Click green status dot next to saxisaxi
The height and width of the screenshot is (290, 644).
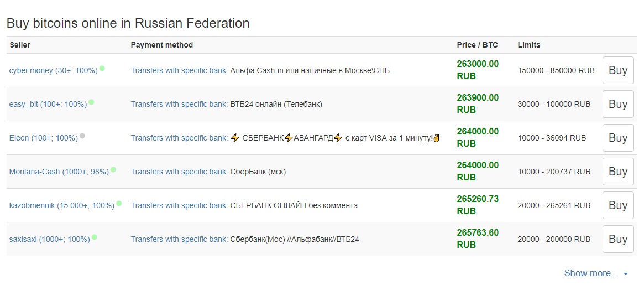pos(95,237)
